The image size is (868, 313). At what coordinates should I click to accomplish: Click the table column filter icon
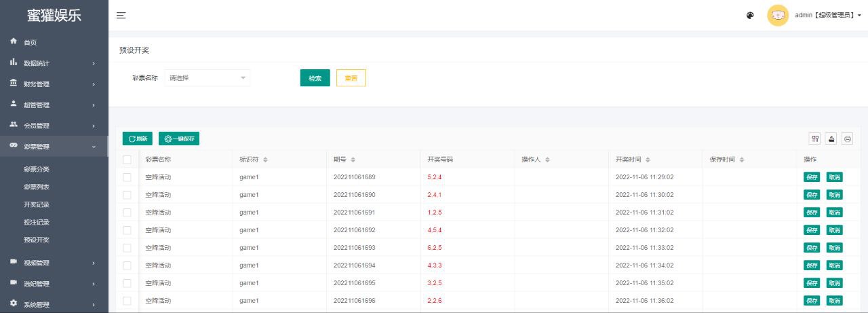[x=814, y=139]
